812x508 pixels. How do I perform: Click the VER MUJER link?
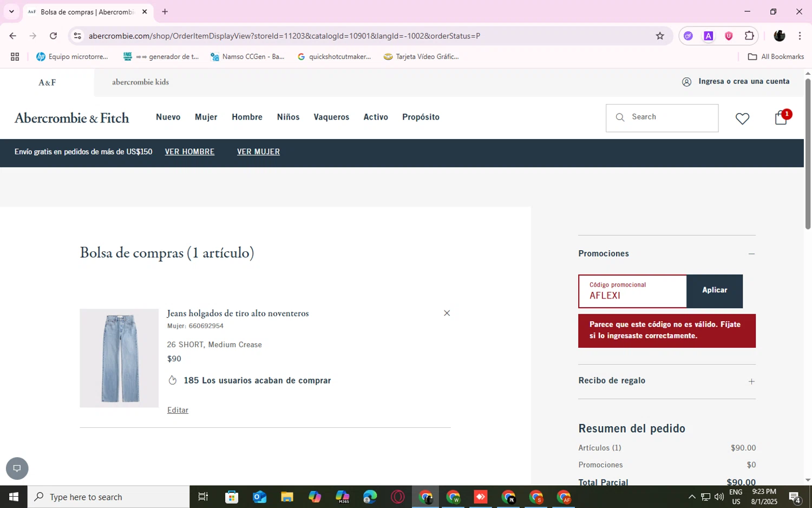[x=258, y=152]
